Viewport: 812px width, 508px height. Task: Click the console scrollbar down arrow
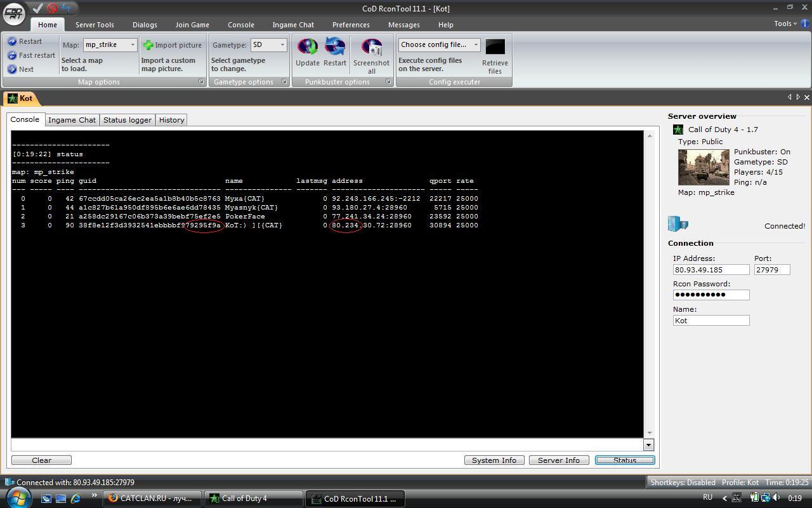pos(649,433)
